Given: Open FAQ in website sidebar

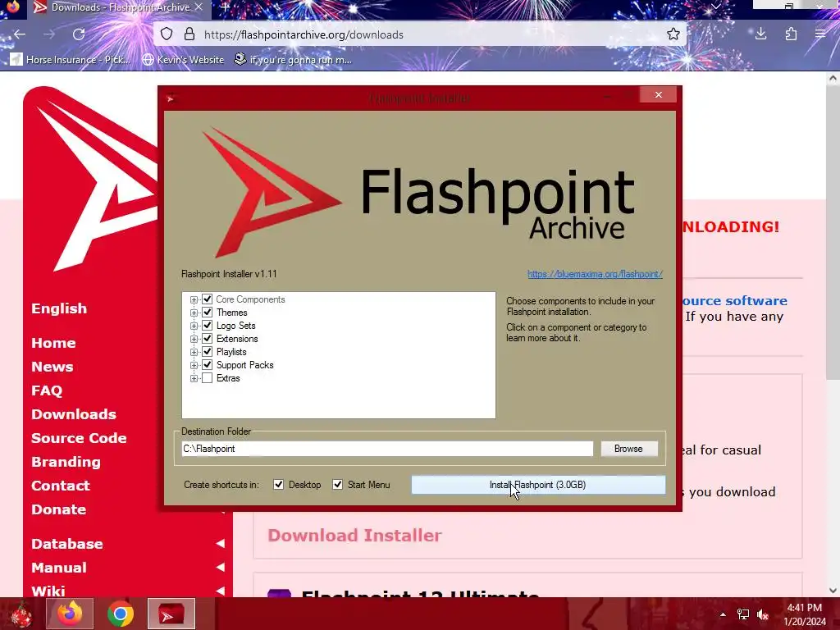Looking at the screenshot, I should pos(47,390).
